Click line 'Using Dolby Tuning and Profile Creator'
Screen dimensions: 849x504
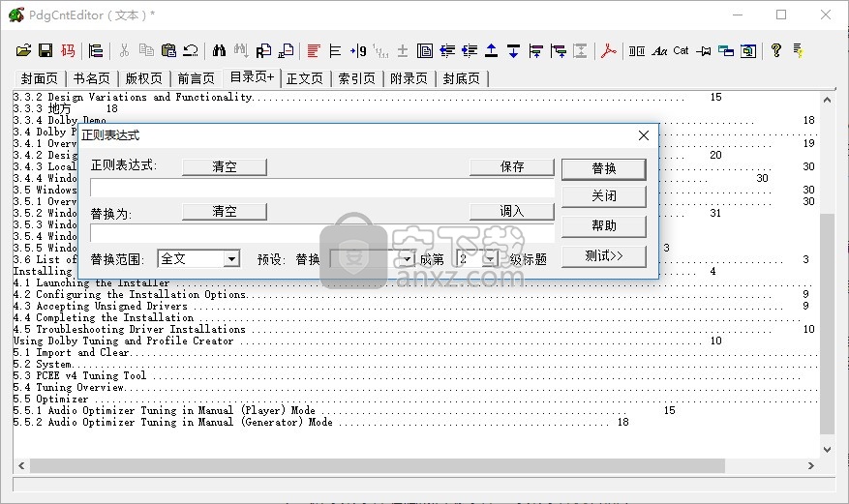[x=124, y=341]
